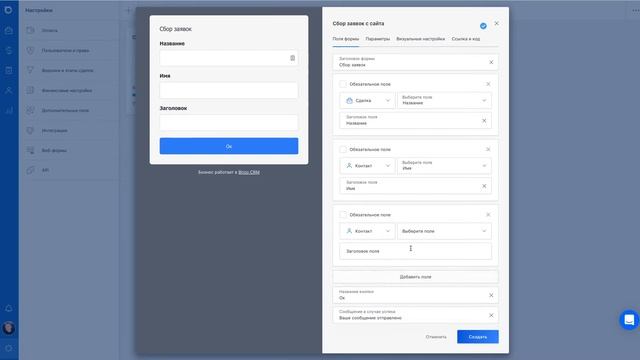Tick Обязательное поле for the Сделка block

(x=343, y=84)
